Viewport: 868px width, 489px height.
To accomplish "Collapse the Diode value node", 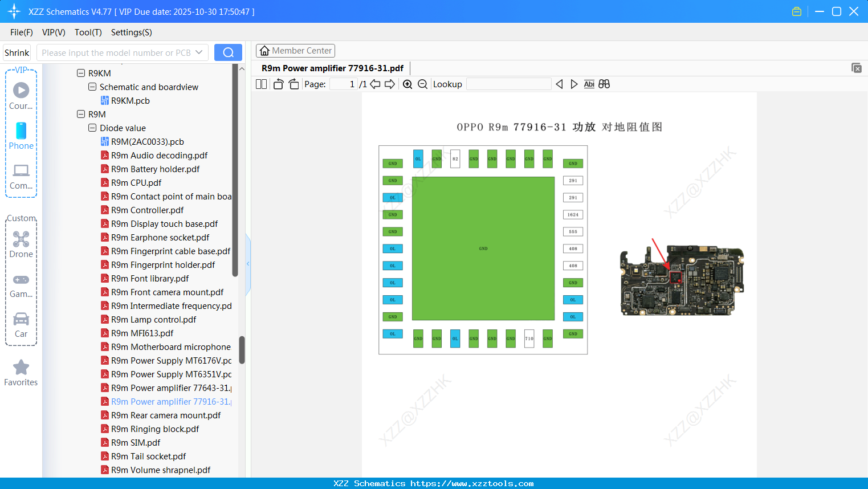I will 92,128.
